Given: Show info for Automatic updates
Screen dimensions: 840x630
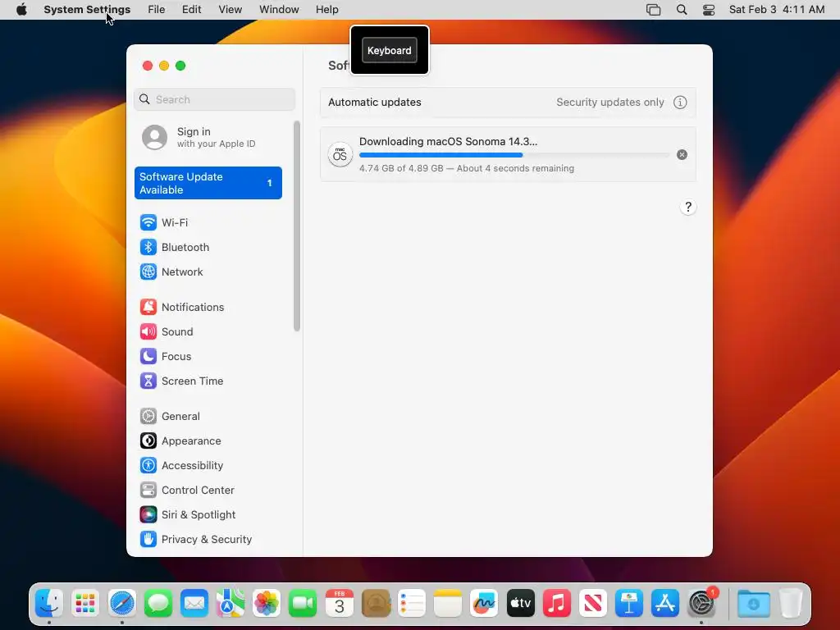Looking at the screenshot, I should coord(680,103).
